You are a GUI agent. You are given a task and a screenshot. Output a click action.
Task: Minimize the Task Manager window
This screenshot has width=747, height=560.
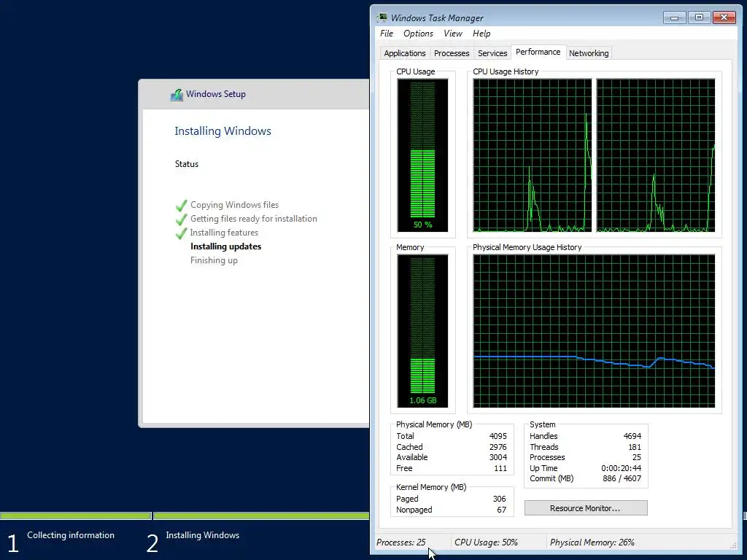tap(674, 17)
